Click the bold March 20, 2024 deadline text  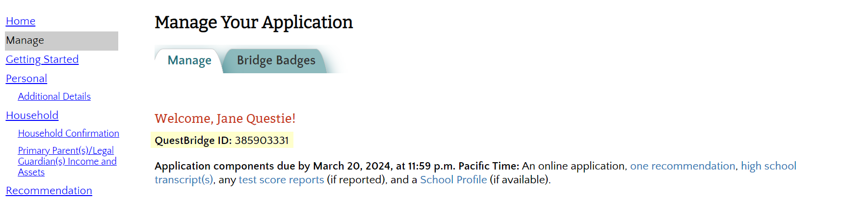click(351, 166)
